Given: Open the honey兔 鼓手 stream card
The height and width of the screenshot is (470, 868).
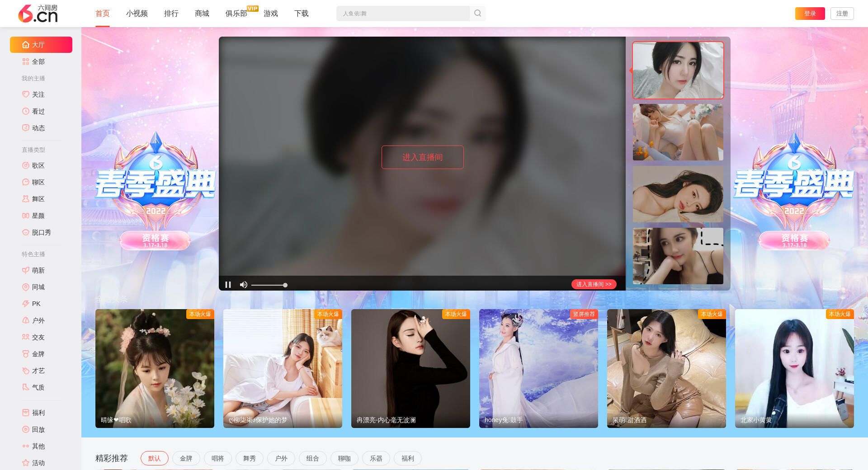Looking at the screenshot, I should pyautogui.click(x=538, y=368).
